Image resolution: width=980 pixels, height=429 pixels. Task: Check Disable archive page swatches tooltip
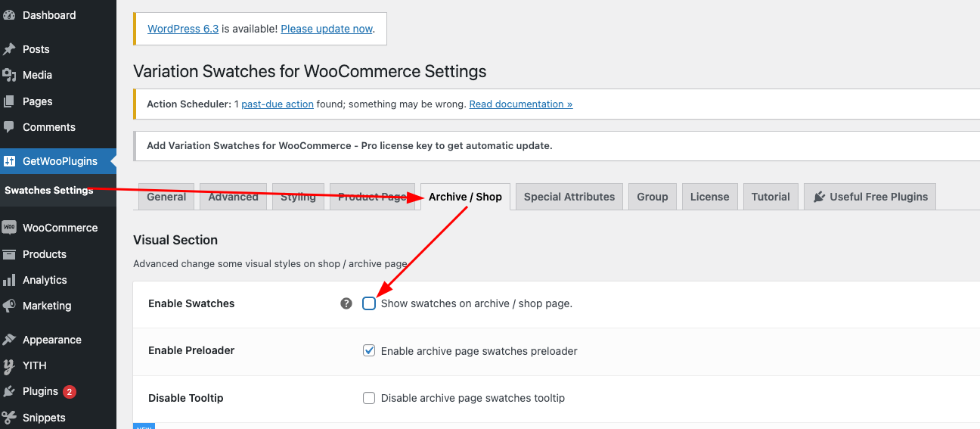click(369, 398)
